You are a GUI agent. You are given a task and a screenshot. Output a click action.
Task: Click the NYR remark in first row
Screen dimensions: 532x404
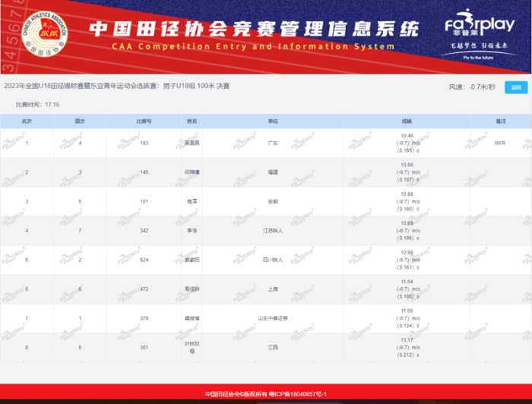click(x=499, y=143)
